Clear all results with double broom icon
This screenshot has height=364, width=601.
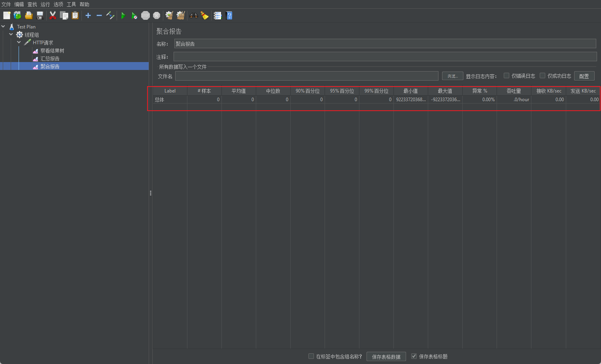(181, 15)
